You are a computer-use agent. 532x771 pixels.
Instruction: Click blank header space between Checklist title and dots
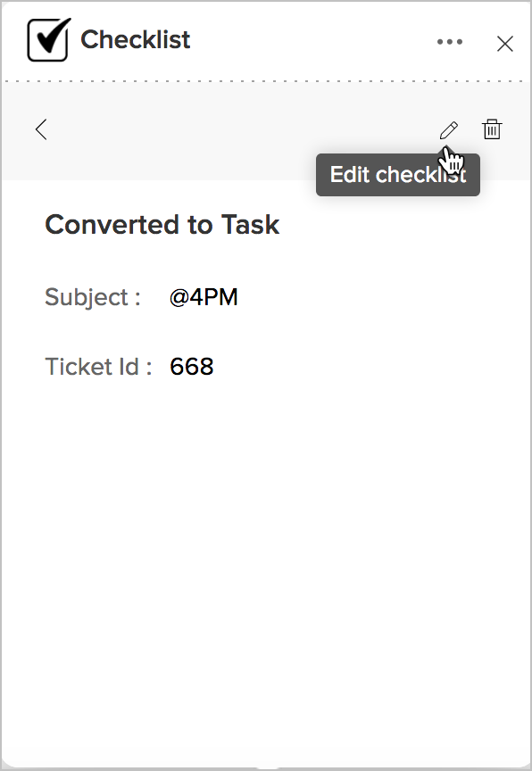tap(312, 40)
